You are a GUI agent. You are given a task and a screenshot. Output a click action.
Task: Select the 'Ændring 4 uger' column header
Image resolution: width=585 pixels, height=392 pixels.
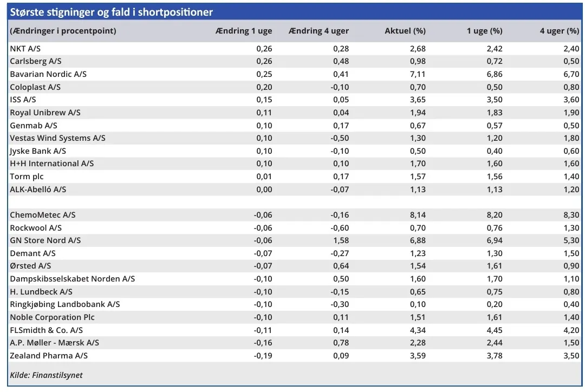click(x=319, y=31)
